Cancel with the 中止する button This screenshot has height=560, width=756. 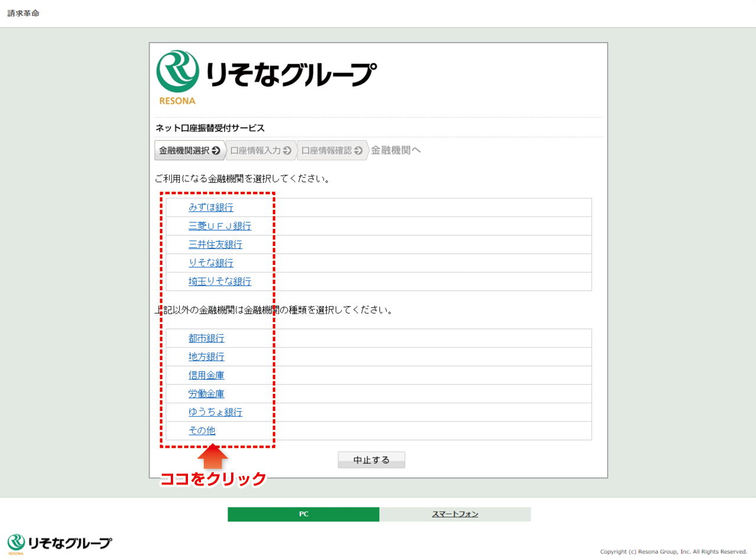tap(371, 460)
